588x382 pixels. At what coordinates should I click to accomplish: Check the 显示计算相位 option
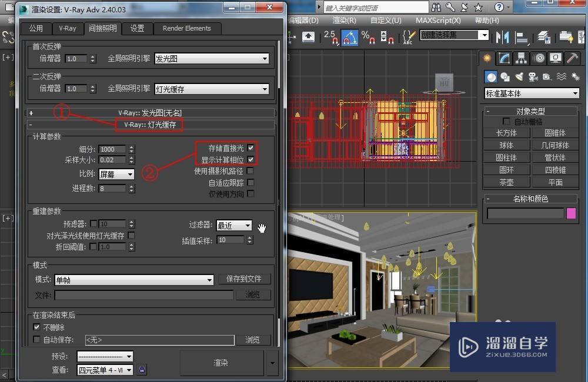(252, 159)
